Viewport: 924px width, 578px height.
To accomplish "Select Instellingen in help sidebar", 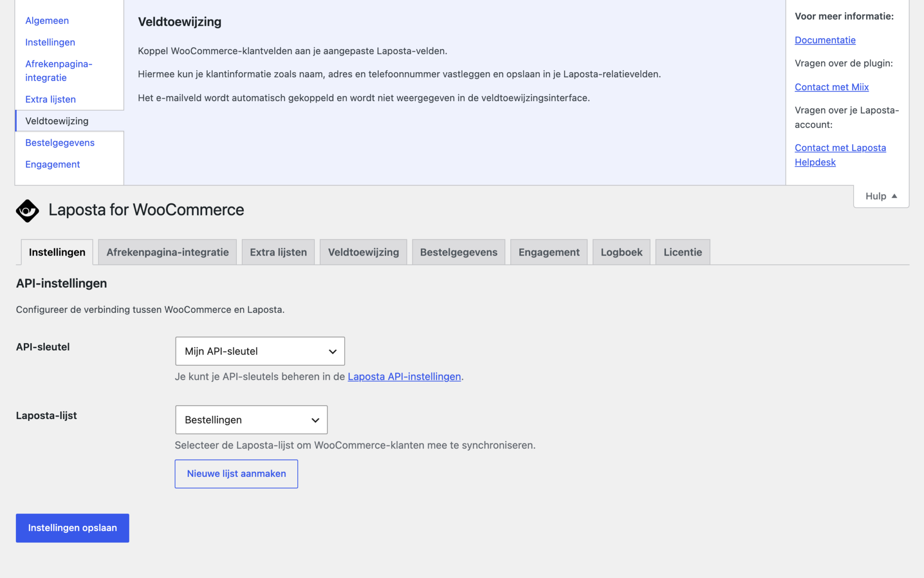I will point(50,42).
